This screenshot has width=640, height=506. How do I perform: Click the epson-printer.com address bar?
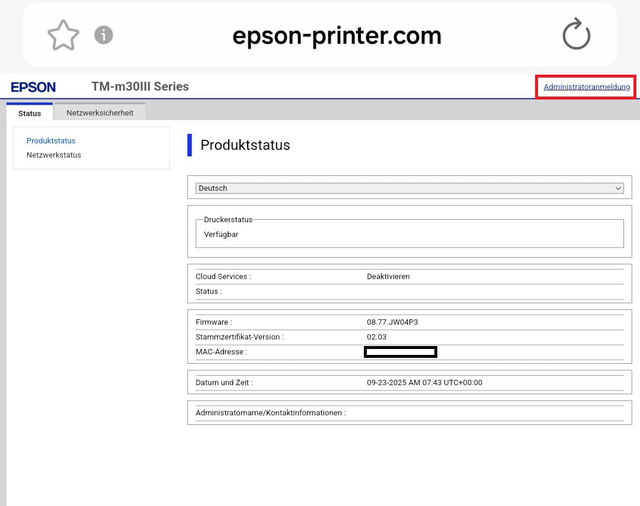pos(336,36)
